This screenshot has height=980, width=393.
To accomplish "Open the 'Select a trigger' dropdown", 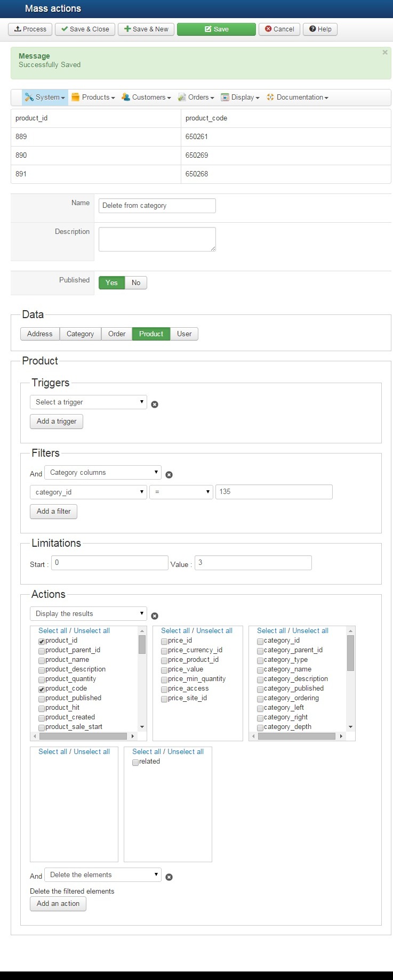I will click(89, 402).
